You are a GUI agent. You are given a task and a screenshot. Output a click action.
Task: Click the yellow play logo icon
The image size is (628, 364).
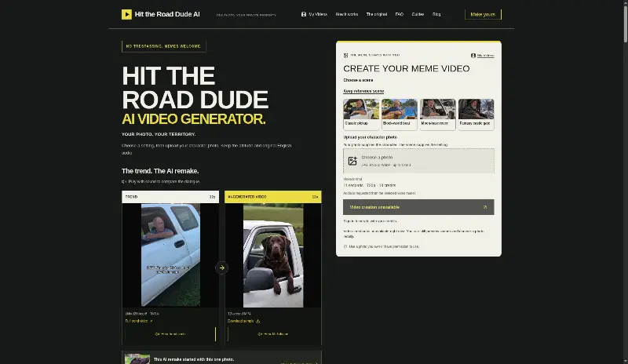126,14
